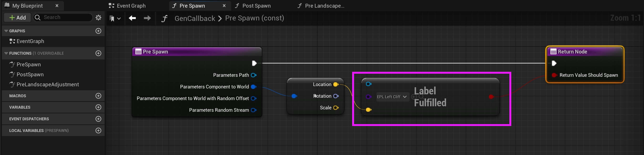Click the VARIABLES section header
Image resolution: width=644 pixels, height=155 pixels.
pyautogui.click(x=53, y=107)
